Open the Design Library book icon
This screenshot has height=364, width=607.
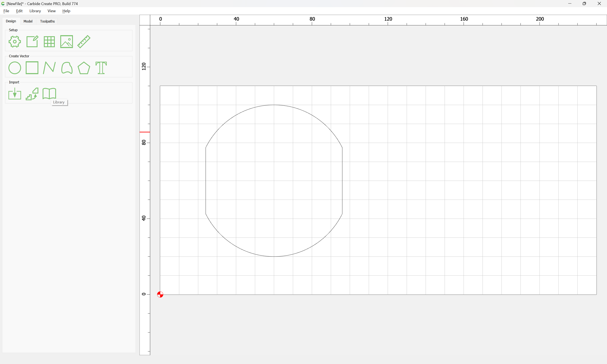[49, 94]
